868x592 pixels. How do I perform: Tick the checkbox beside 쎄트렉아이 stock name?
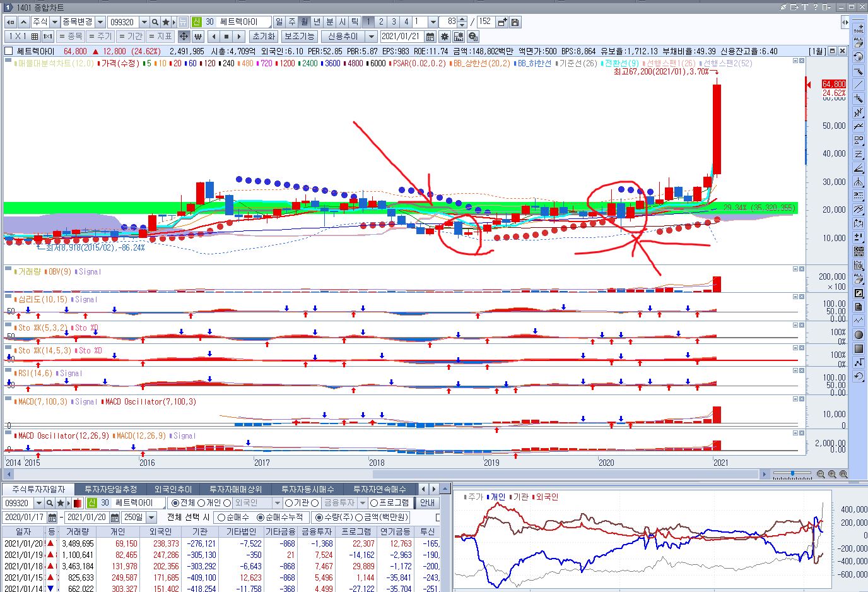click(x=9, y=51)
